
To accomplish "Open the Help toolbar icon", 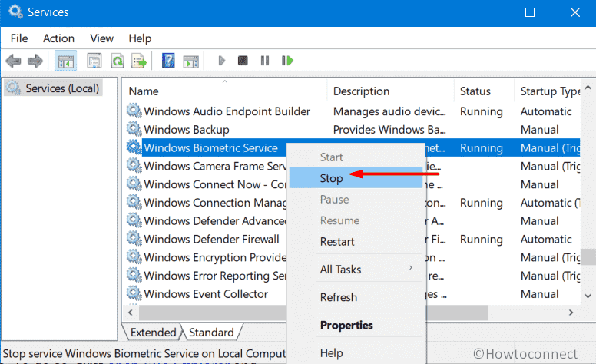I will [168, 61].
